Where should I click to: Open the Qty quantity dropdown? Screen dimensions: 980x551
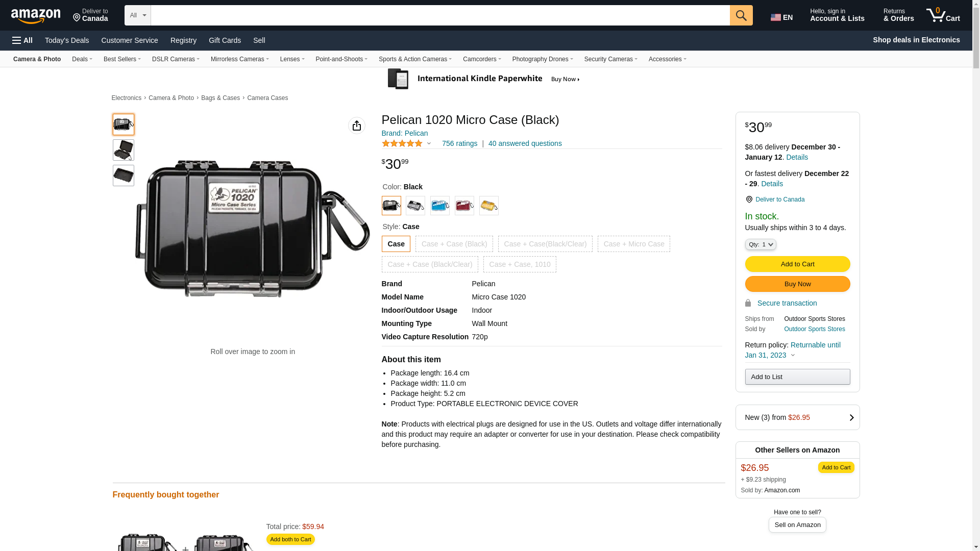(x=760, y=245)
